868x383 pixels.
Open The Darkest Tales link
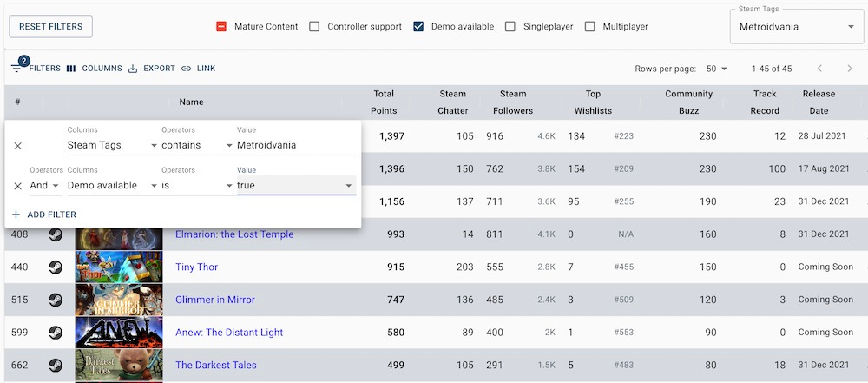pyautogui.click(x=216, y=366)
